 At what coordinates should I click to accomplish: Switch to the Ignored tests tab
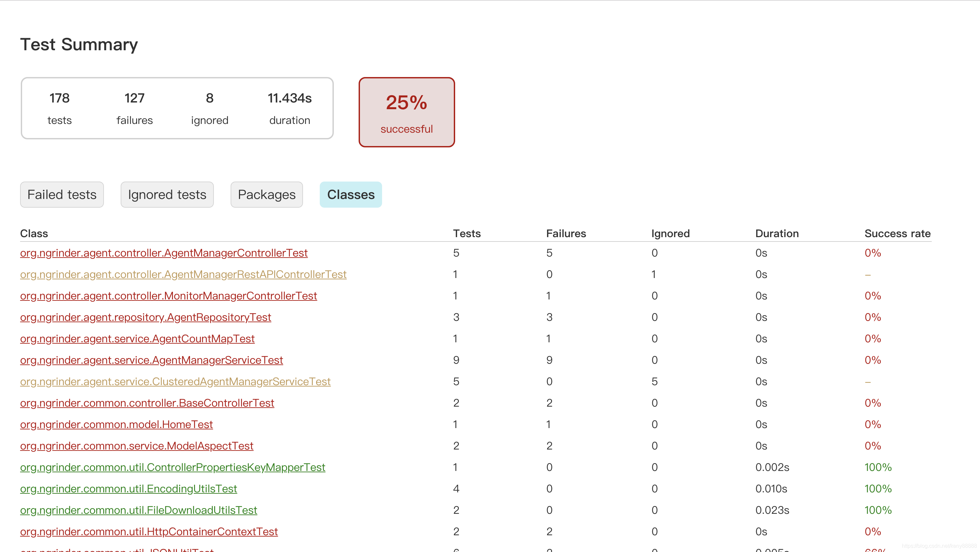click(x=167, y=195)
